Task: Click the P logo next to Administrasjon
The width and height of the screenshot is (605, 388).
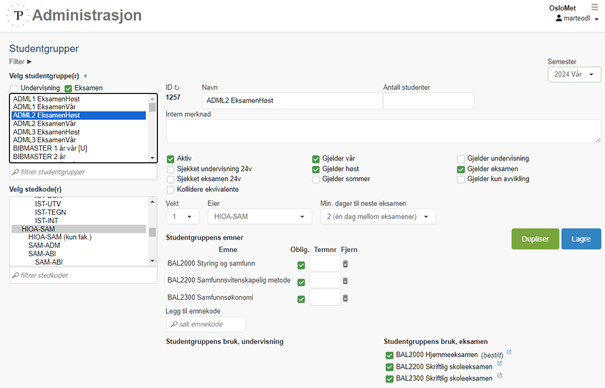Action: click(x=18, y=15)
